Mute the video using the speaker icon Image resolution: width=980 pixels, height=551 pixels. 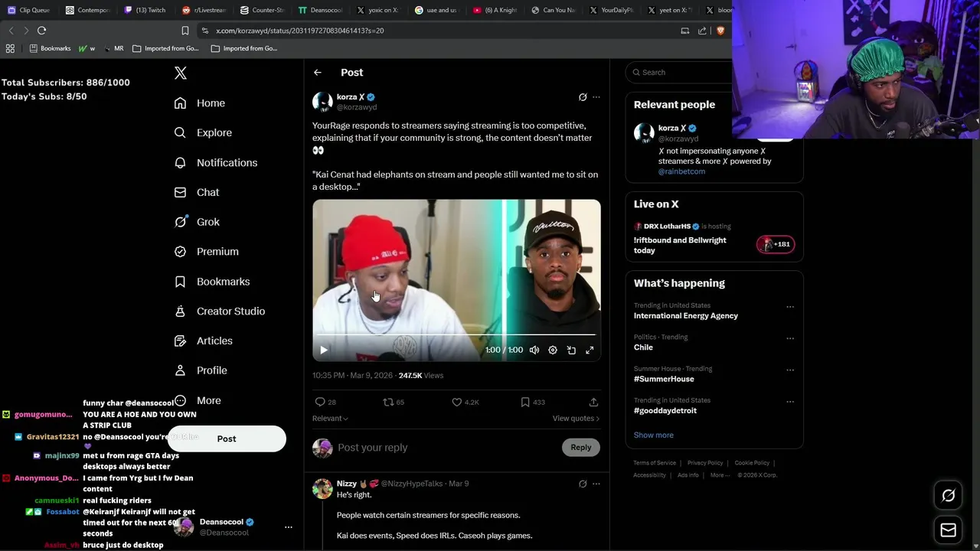pos(534,350)
